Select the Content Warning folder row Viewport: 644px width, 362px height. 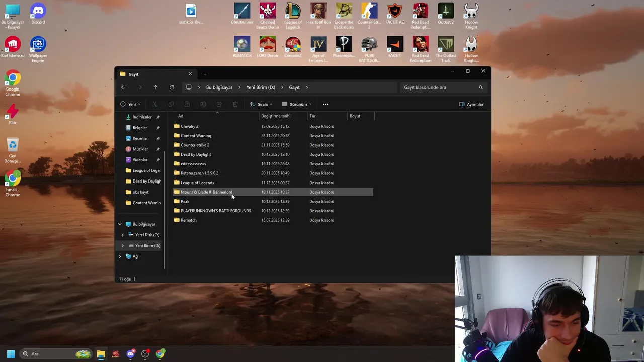pyautogui.click(x=272, y=136)
